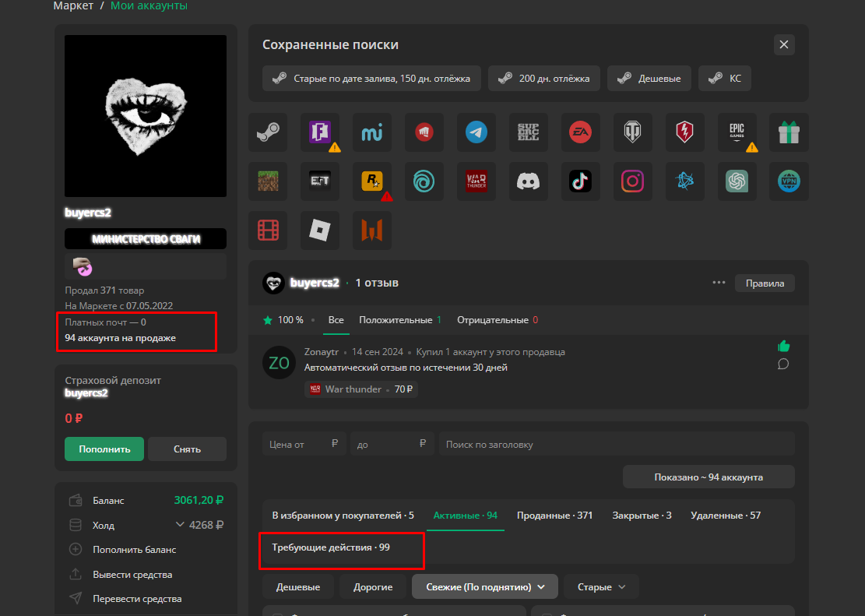Click the Поиск по заголовку field
This screenshot has width=865, height=616.
(x=617, y=444)
